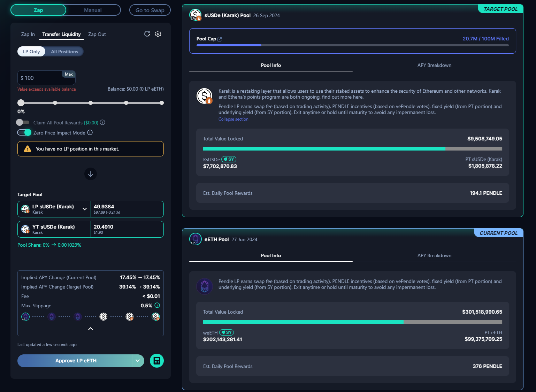Image resolution: width=536 pixels, height=392 pixels.
Task: Switch to All Positions option
Action: click(64, 52)
